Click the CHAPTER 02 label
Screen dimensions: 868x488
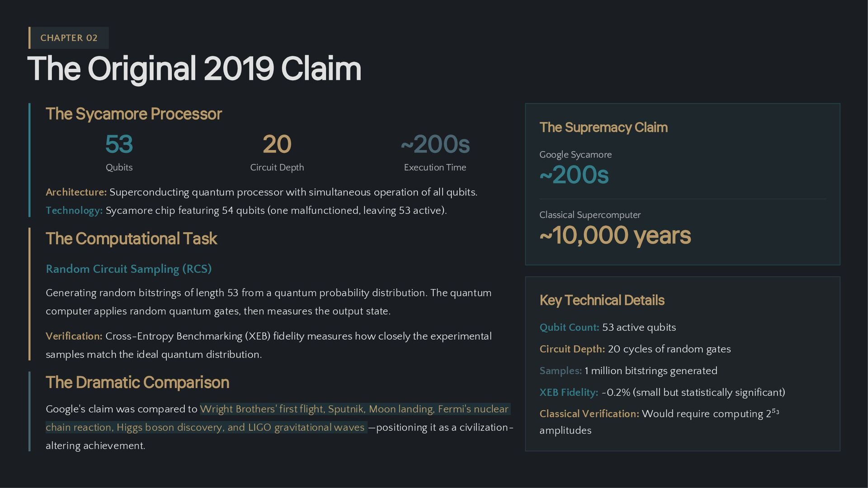tap(69, 38)
